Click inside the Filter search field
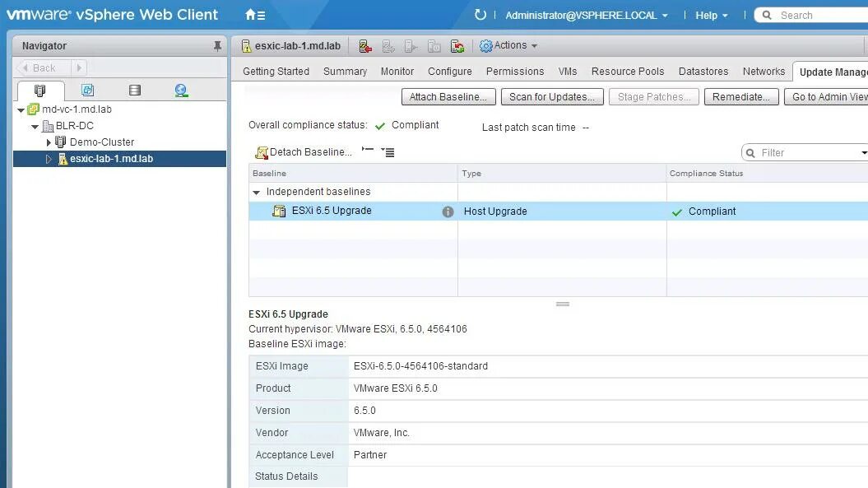The image size is (868, 488). (802, 151)
